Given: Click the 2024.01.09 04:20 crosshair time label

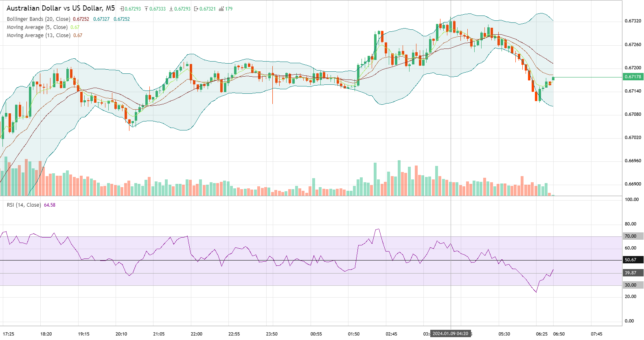Looking at the screenshot, I should tap(450, 333).
